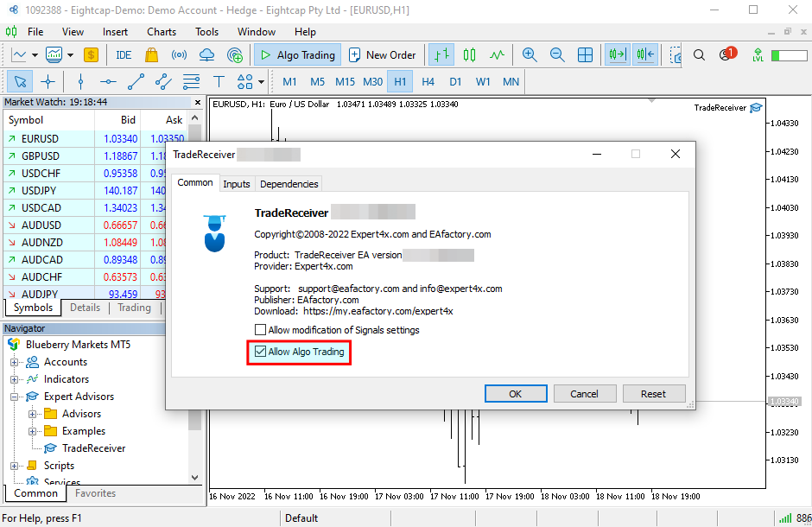The width and height of the screenshot is (812, 527).
Task: Zoom out on the chart
Action: (557, 54)
